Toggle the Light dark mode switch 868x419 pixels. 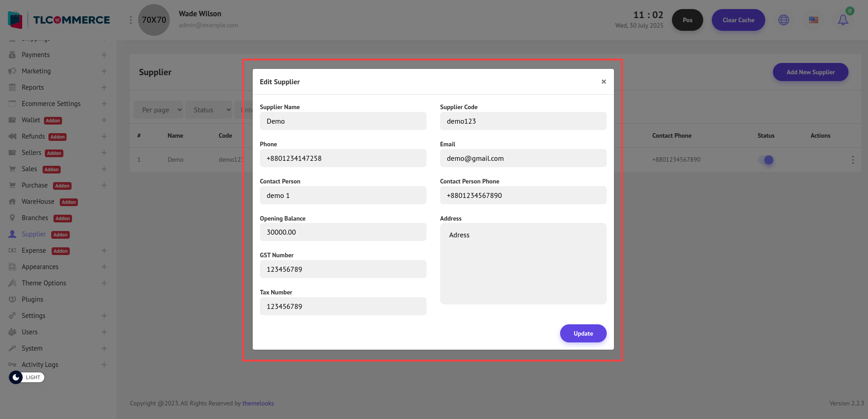[27, 377]
